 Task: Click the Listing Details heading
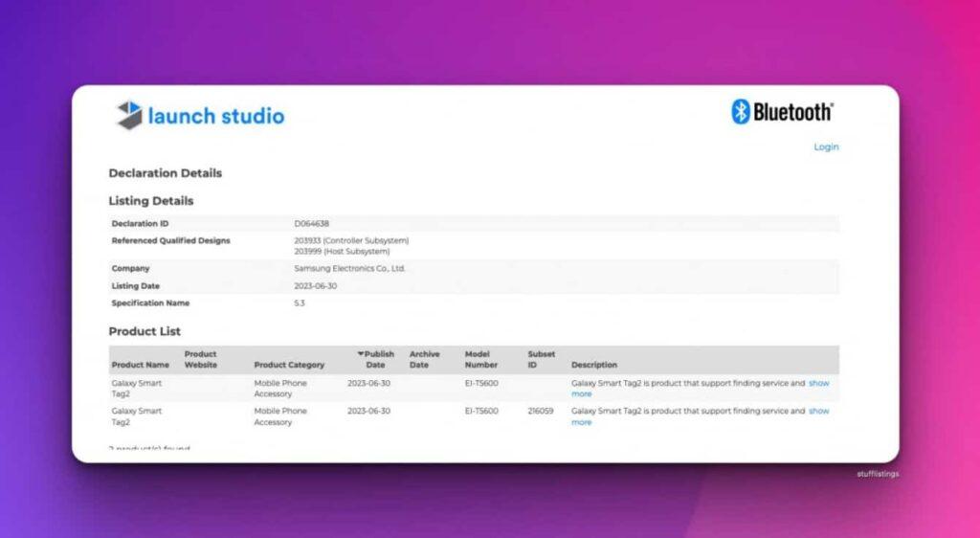[x=150, y=201]
